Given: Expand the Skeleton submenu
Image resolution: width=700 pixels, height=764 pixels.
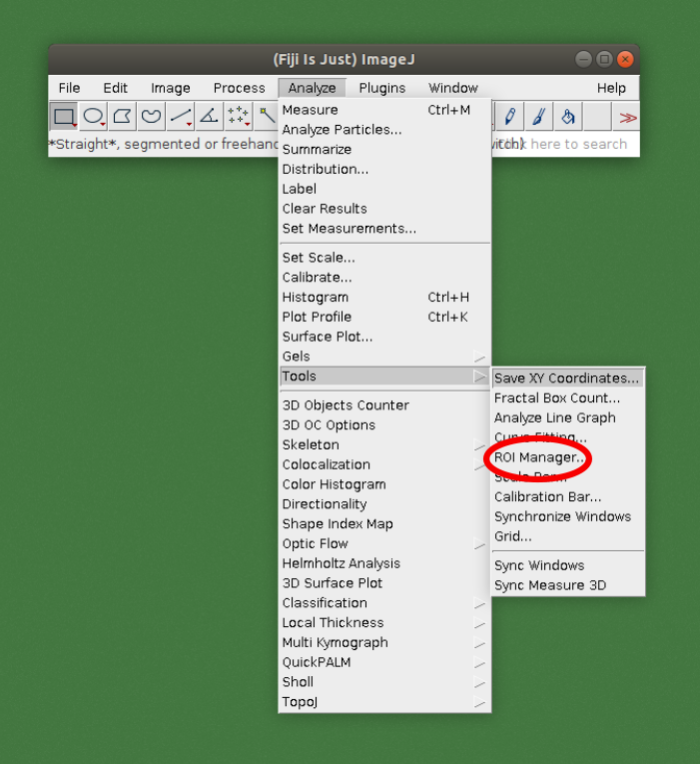Looking at the screenshot, I should (384, 444).
